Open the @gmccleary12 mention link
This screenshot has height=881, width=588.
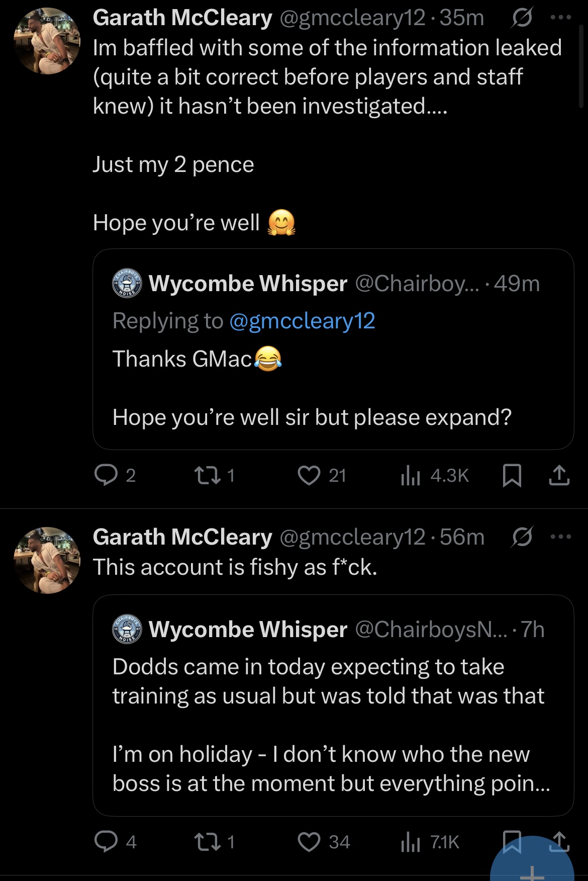click(302, 321)
